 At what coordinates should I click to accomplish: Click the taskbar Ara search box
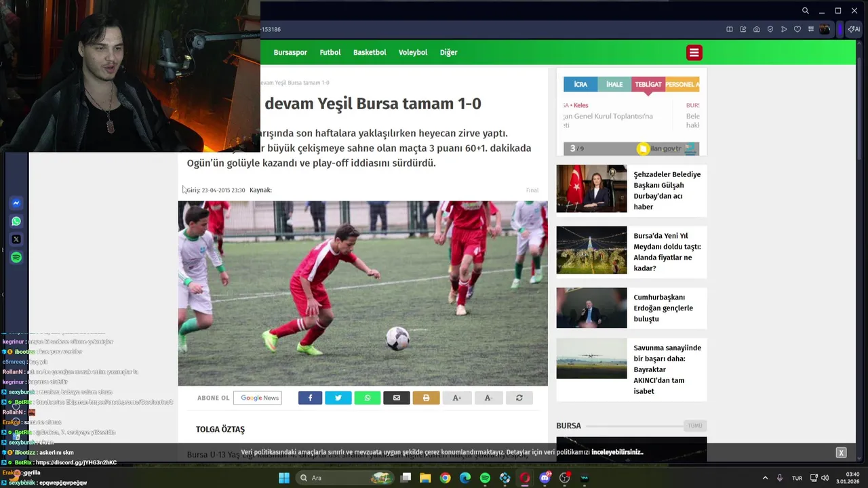[344, 478]
